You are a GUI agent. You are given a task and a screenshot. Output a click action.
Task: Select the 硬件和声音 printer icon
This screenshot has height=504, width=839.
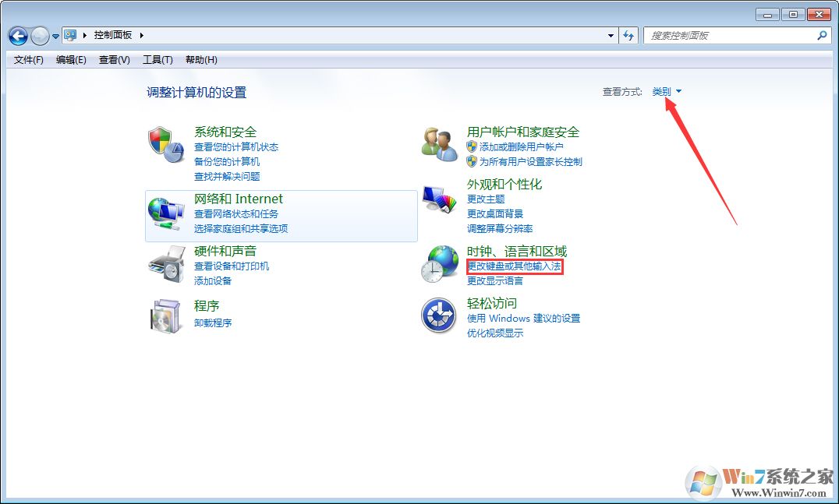pos(166,265)
